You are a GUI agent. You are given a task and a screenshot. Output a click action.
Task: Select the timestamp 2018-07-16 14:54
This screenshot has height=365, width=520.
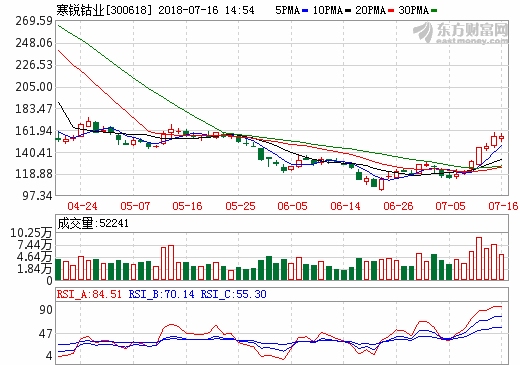click(206, 10)
